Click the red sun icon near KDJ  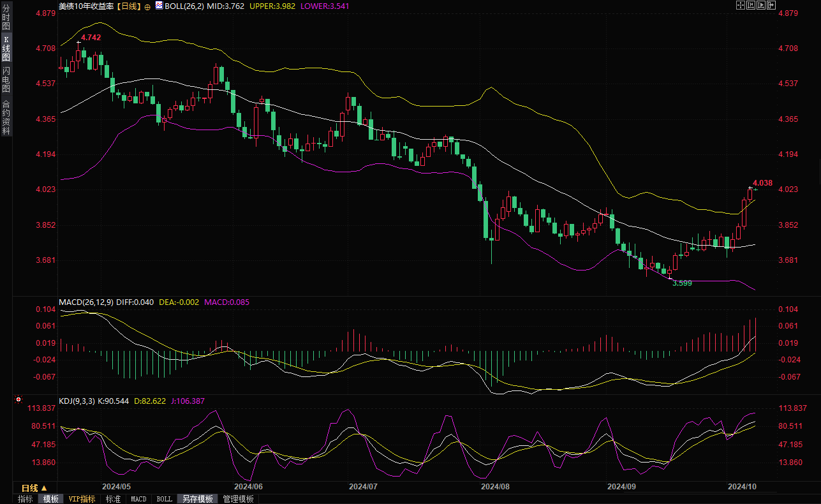point(18,400)
